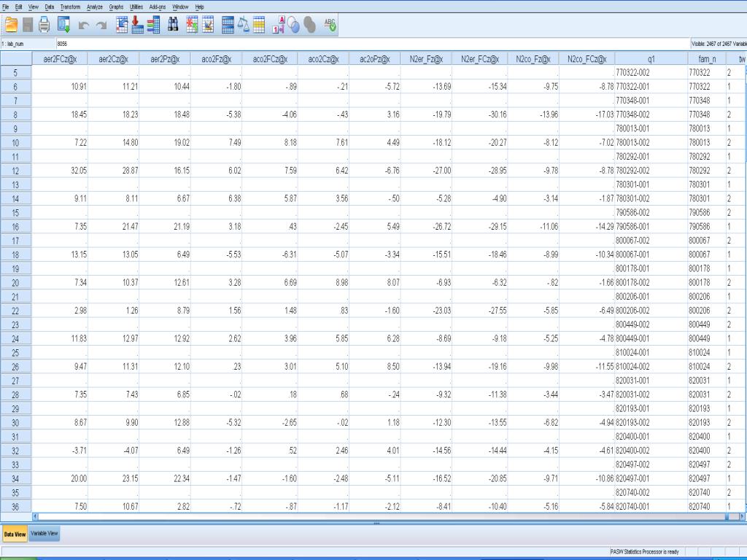747x560 pixels.
Task: Open the Window menu
Action: [181, 7]
